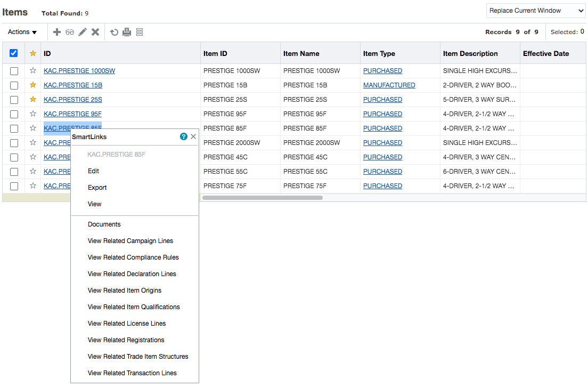
Task: Open SmartLinks help question mark icon
Action: (x=184, y=136)
